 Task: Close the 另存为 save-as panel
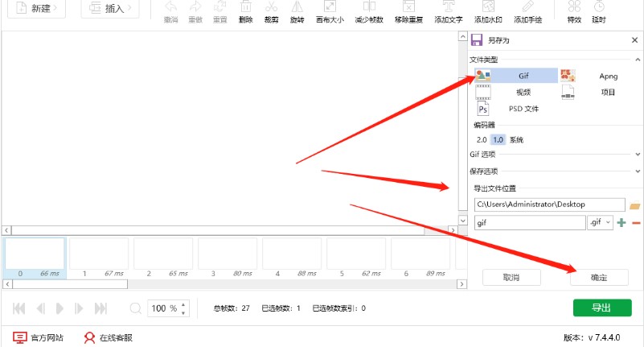(634, 40)
